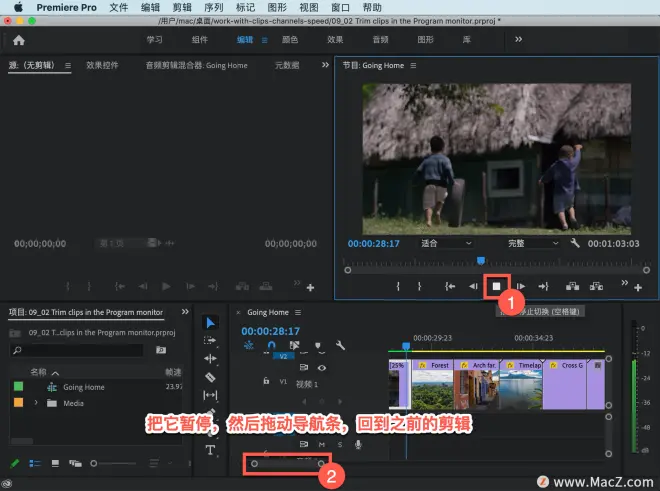Click the Home icon
This screenshot has height=491, width=660.
(19, 40)
